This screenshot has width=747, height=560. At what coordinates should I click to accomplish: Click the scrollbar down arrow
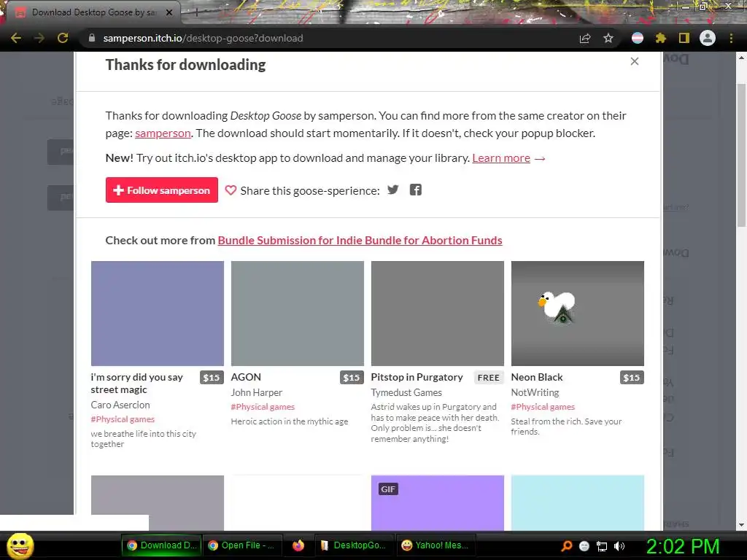click(x=741, y=525)
